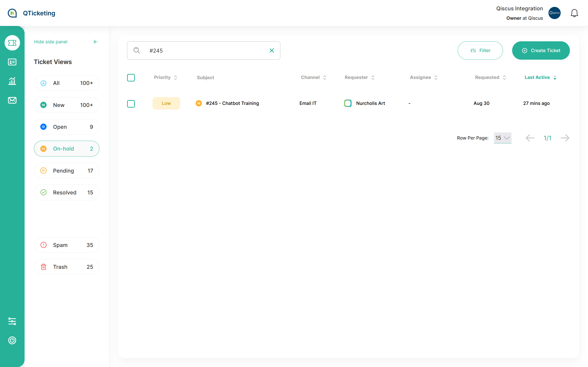This screenshot has height=367, width=588.
Task: Open the contacts card sidebar icon
Action: point(12,62)
